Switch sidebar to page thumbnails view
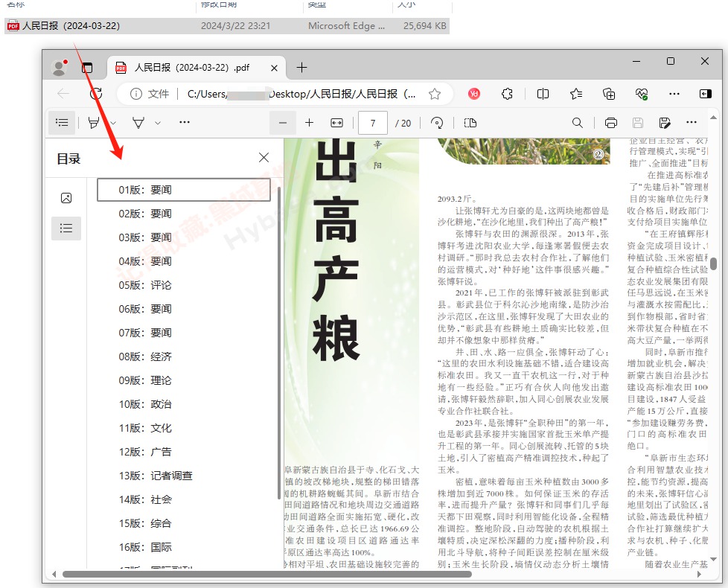Viewport: 728px width, 588px height. click(66, 198)
